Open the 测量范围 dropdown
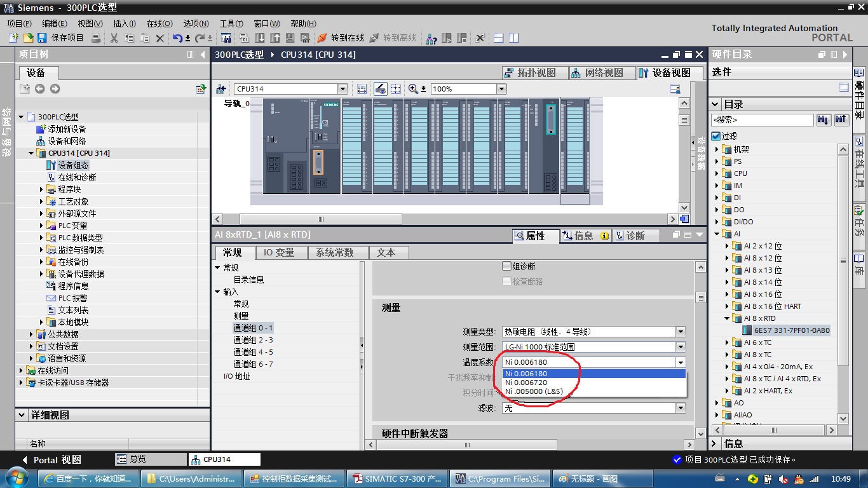Image resolution: width=868 pixels, height=488 pixels. pyautogui.click(x=681, y=347)
